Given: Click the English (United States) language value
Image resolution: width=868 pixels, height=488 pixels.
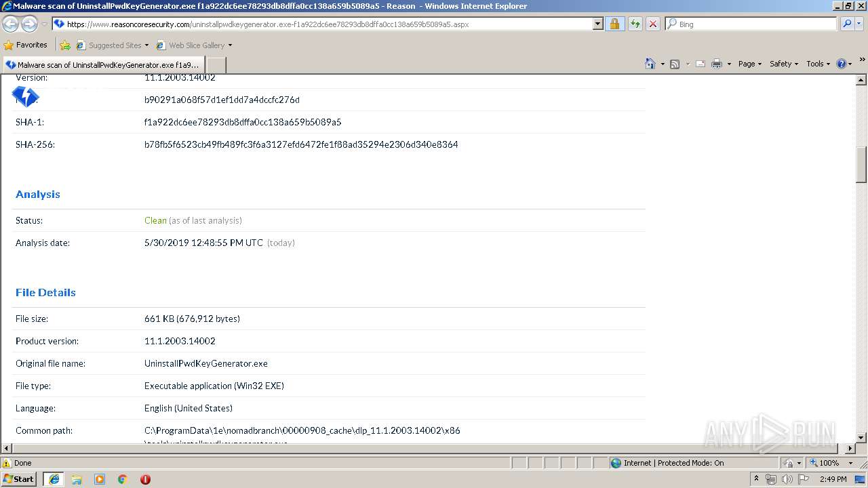Looking at the screenshot, I should 189,408.
